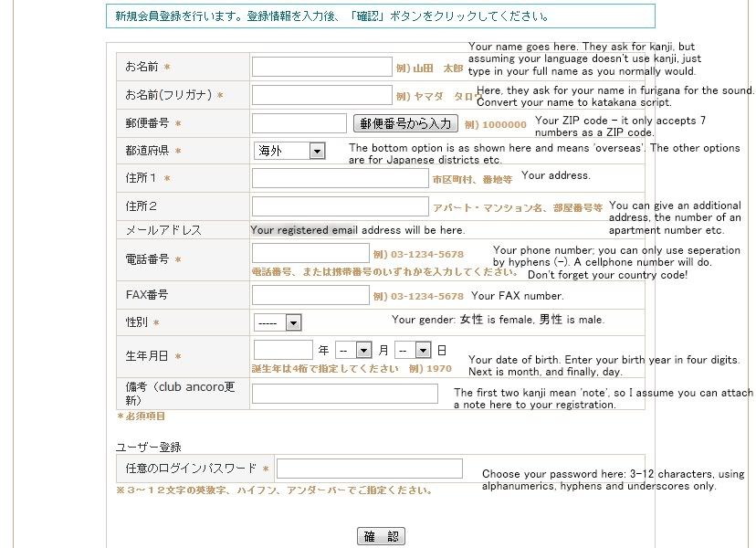Click the 住所1 address input field
This screenshot has width=756, height=548.
tap(340, 178)
